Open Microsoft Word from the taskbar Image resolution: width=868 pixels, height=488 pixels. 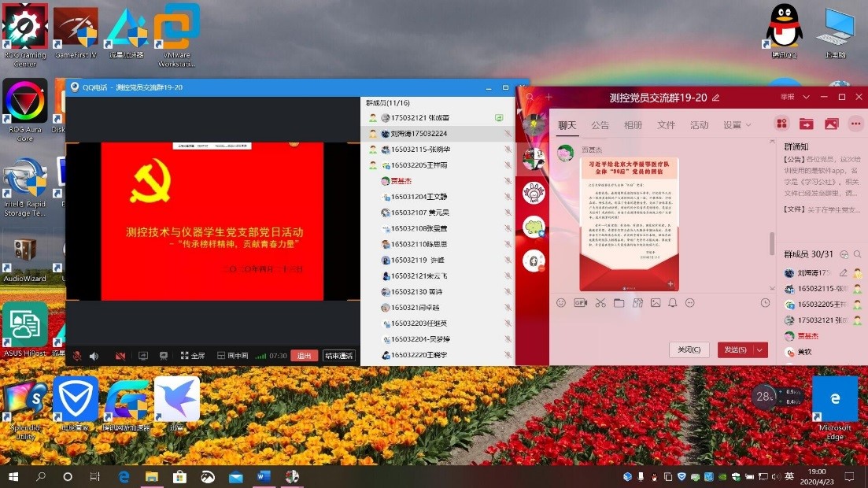tap(264, 477)
